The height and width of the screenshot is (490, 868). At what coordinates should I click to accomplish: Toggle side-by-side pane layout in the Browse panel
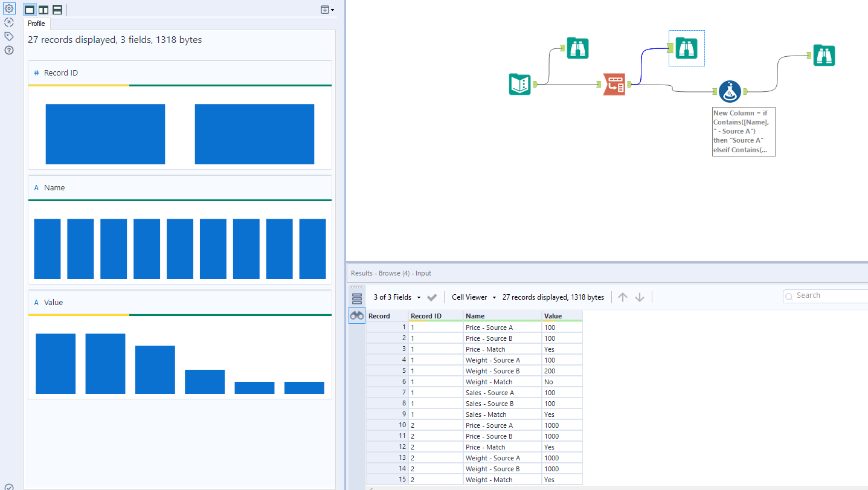[x=43, y=9]
